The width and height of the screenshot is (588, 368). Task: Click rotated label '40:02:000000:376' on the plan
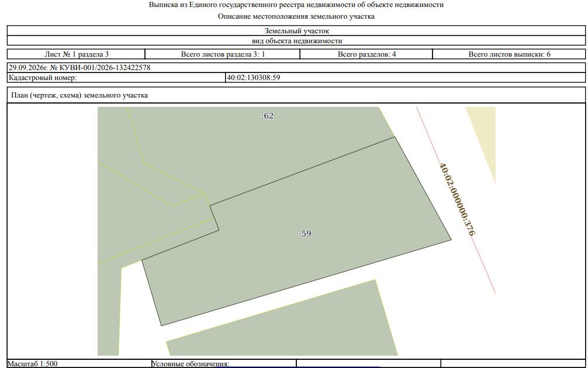(457, 199)
